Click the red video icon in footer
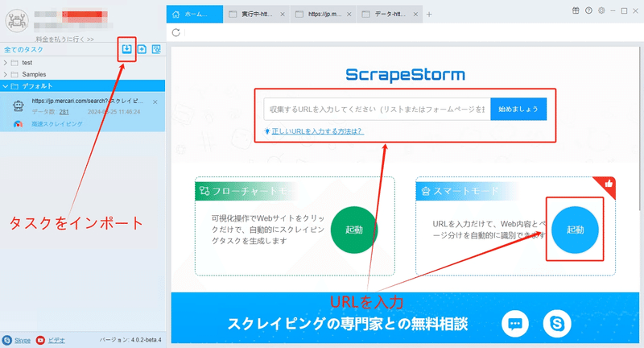Image resolution: width=644 pixels, height=348 pixels. [x=40, y=340]
